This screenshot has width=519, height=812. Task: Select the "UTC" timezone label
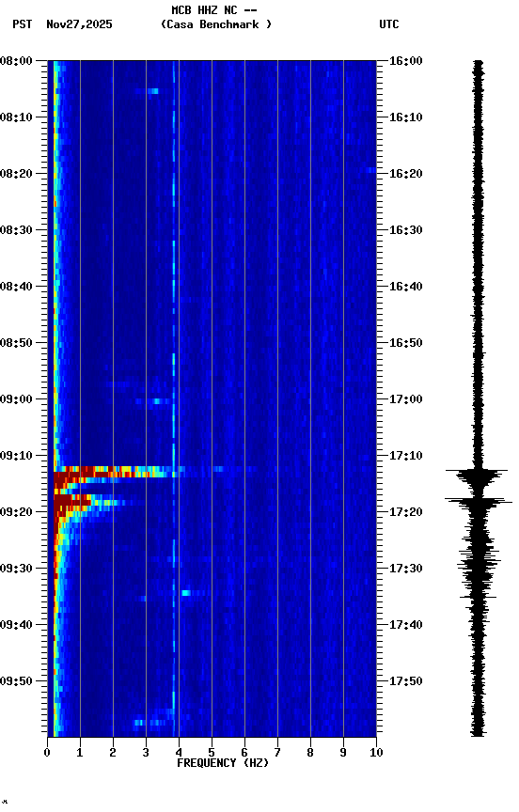pos(389,24)
